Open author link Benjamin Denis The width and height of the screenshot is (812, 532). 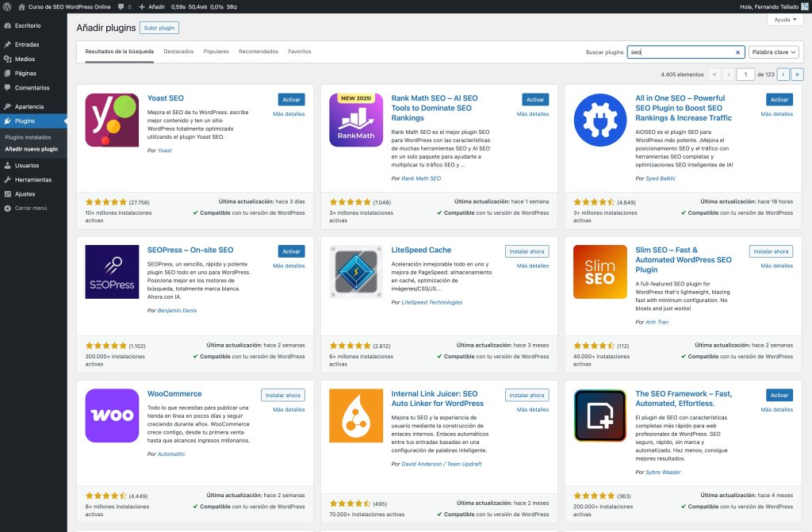(177, 310)
